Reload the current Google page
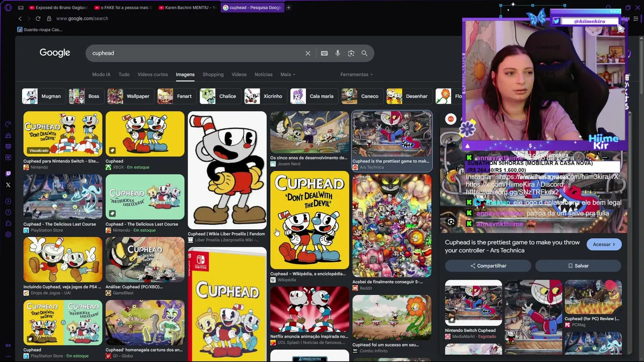Image resolution: width=644 pixels, height=362 pixels. [x=38, y=19]
